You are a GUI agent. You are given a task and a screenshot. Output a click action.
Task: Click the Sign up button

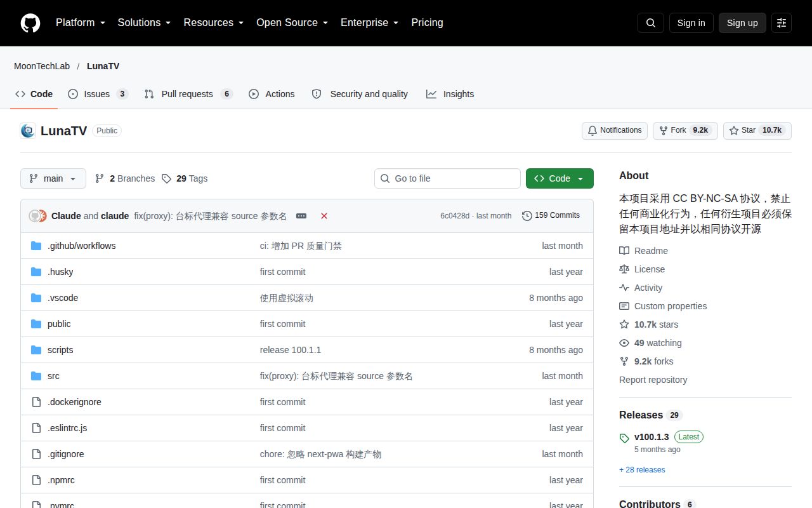click(742, 23)
